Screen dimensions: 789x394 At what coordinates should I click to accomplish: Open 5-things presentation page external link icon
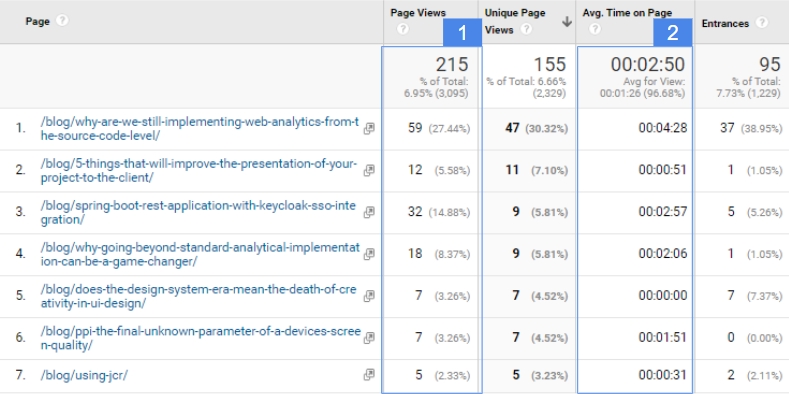[369, 171]
